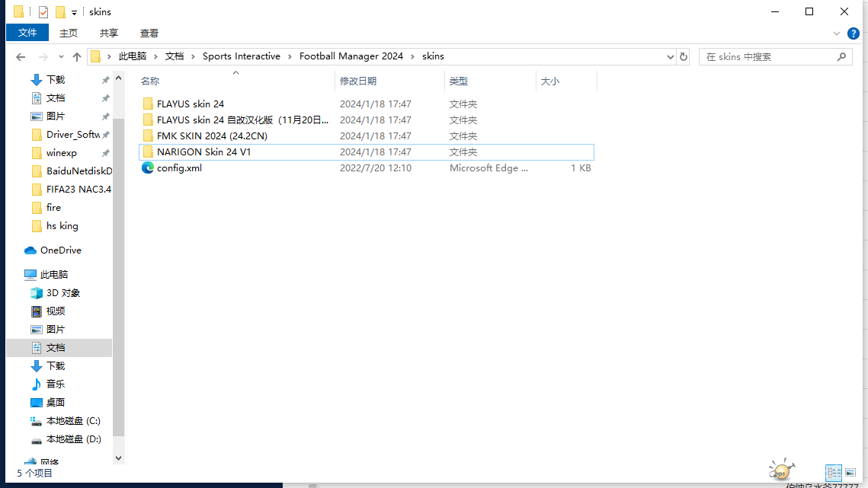868x488 pixels.
Task: Select the FLAYUS skin 24 folder
Action: [x=191, y=104]
